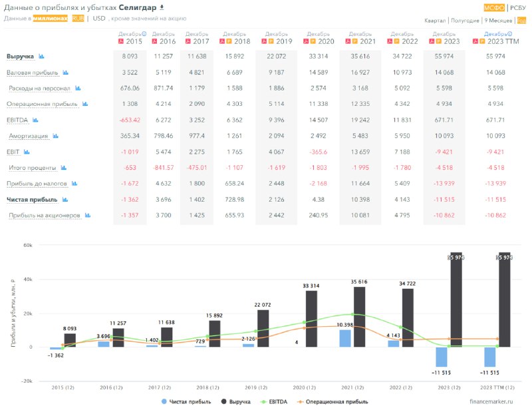532x412 pixels.
Task: Click the 2016 Выручка bar labeled 11 257
Action: coord(118,337)
